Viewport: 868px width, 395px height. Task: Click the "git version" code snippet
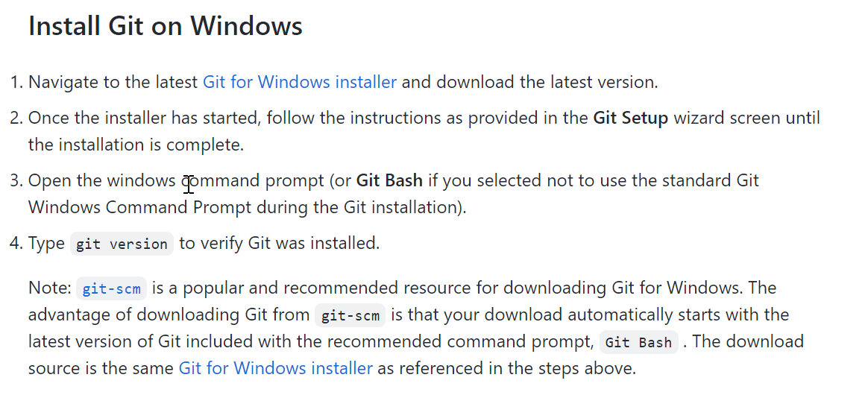122,244
